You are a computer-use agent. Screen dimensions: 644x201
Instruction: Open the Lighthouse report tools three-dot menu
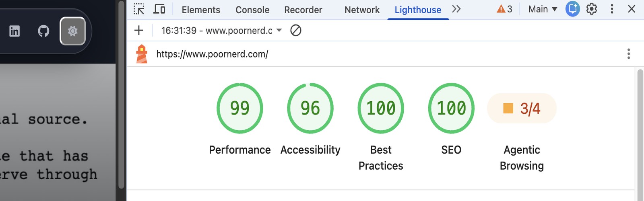(628, 54)
